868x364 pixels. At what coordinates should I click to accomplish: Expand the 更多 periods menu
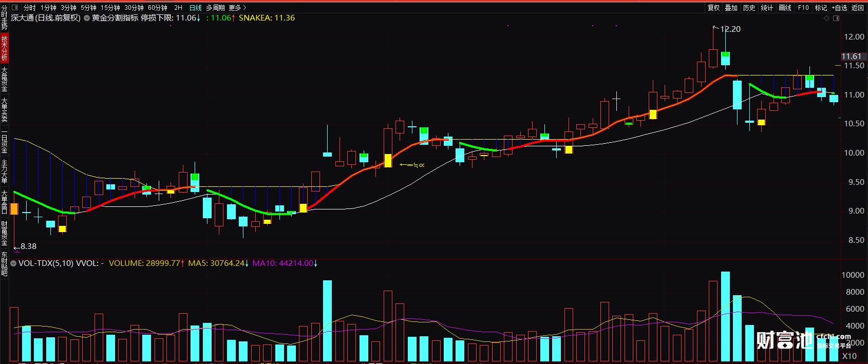tap(237, 8)
